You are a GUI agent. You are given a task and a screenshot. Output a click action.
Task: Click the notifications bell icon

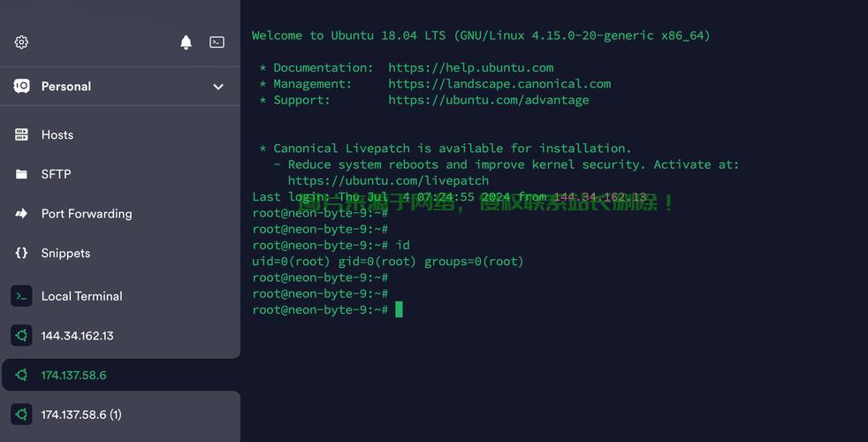point(186,42)
